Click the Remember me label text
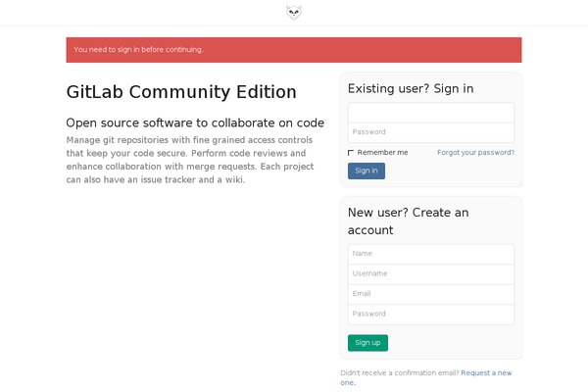588x392 pixels. pyautogui.click(x=382, y=152)
